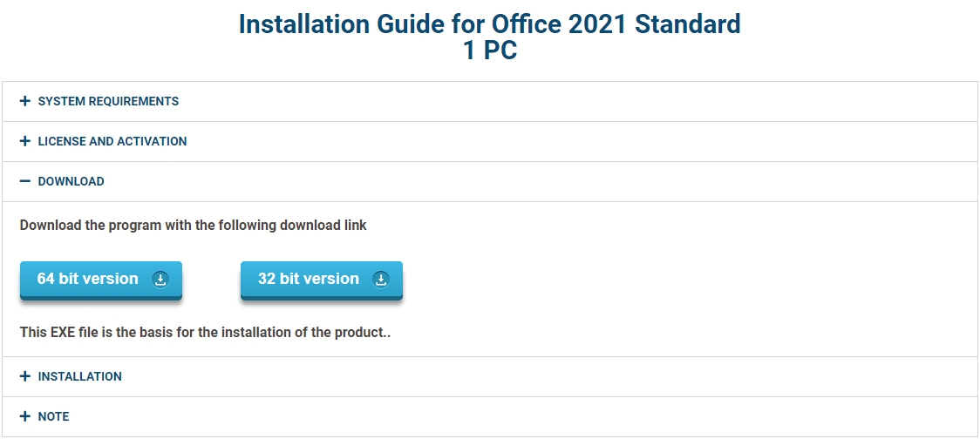Open the Installation accordion section
The height and width of the screenshot is (439, 980).
coord(79,376)
